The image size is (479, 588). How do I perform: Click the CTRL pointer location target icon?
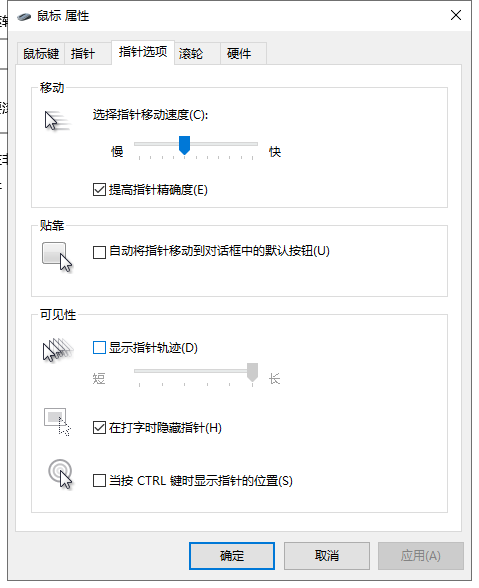point(60,474)
